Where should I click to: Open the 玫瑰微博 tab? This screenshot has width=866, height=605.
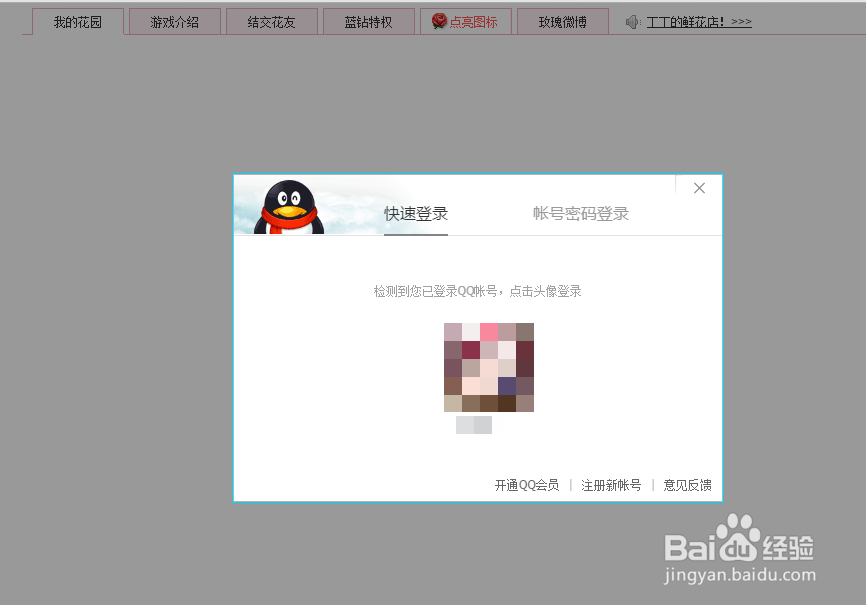click(x=562, y=20)
